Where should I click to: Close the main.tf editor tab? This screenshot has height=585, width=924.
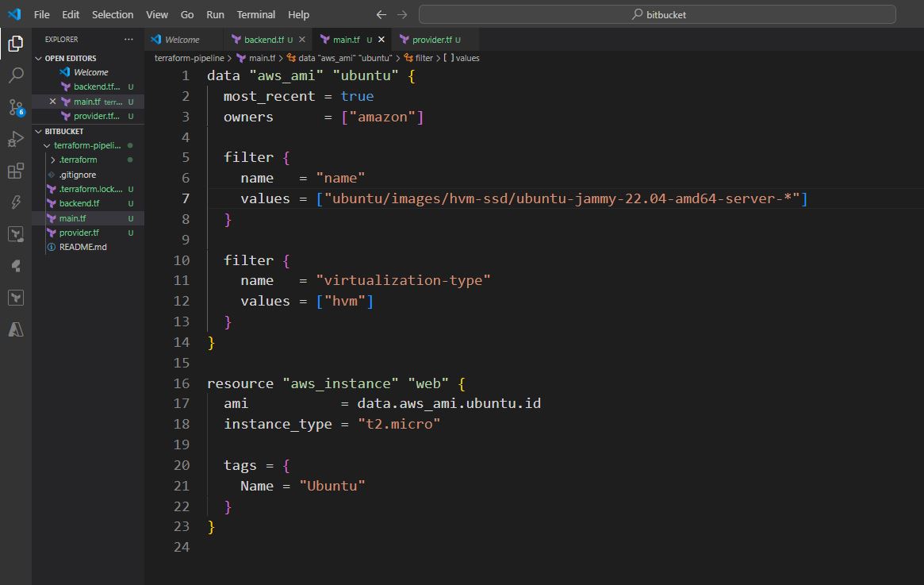pyautogui.click(x=381, y=39)
